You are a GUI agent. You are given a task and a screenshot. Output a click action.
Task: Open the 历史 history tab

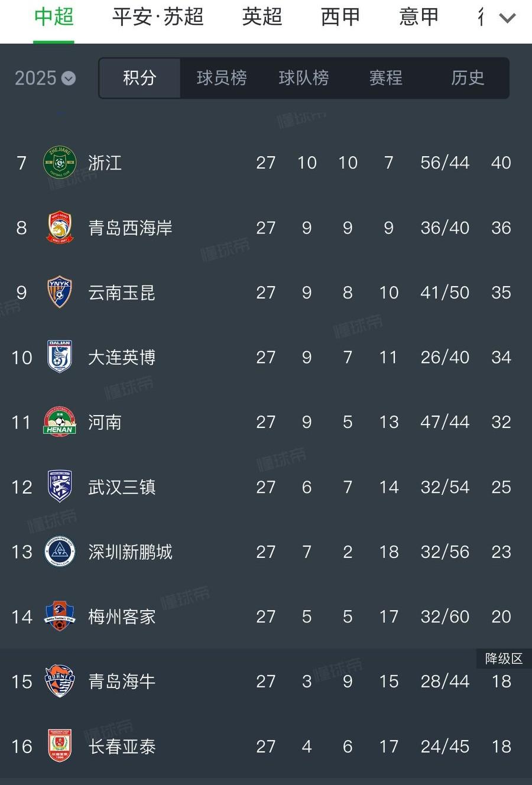point(468,77)
